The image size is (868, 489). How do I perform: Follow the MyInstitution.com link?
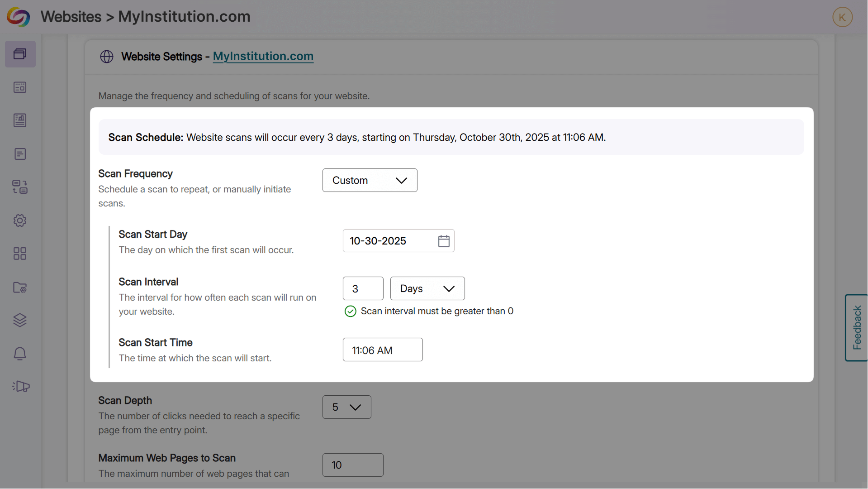[x=263, y=56]
